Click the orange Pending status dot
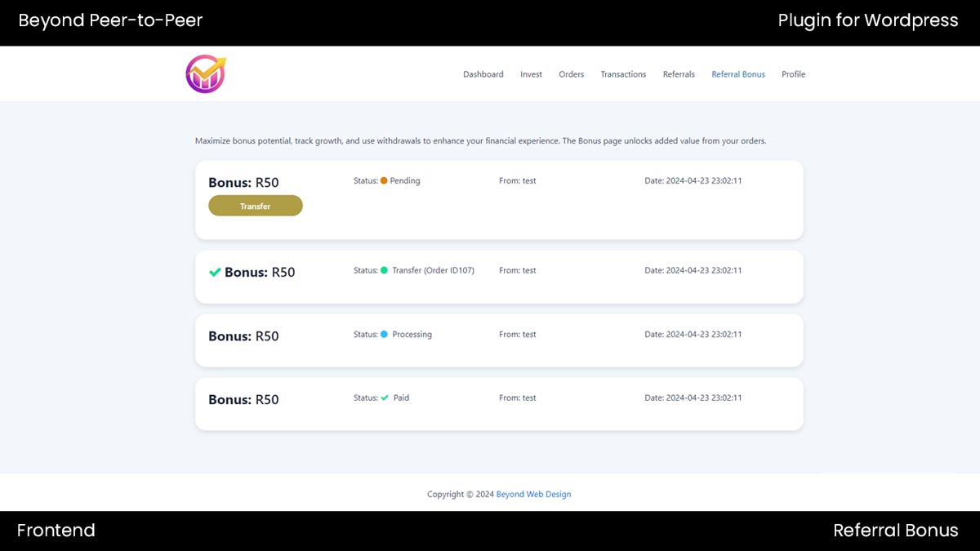 [382, 180]
